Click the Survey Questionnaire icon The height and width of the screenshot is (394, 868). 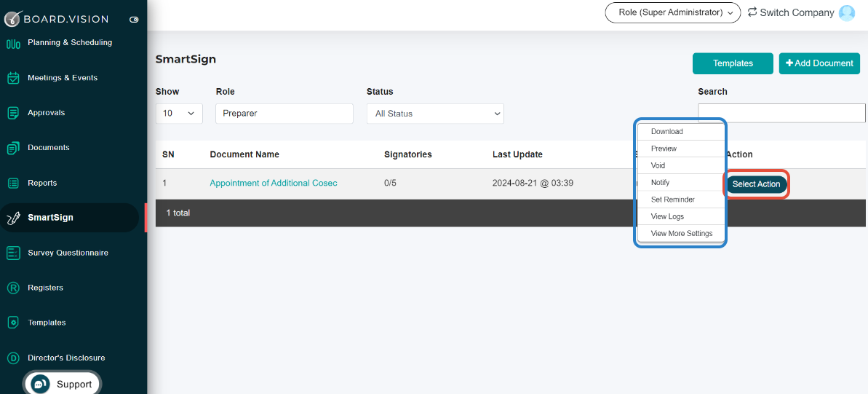(13, 253)
